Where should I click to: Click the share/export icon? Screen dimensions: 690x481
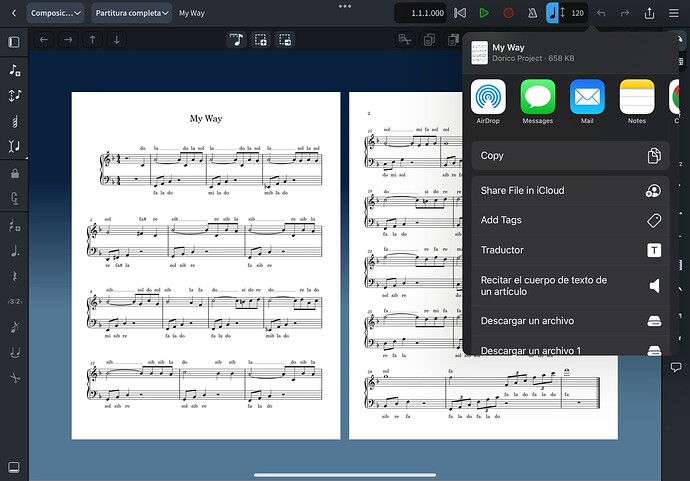pyautogui.click(x=650, y=13)
